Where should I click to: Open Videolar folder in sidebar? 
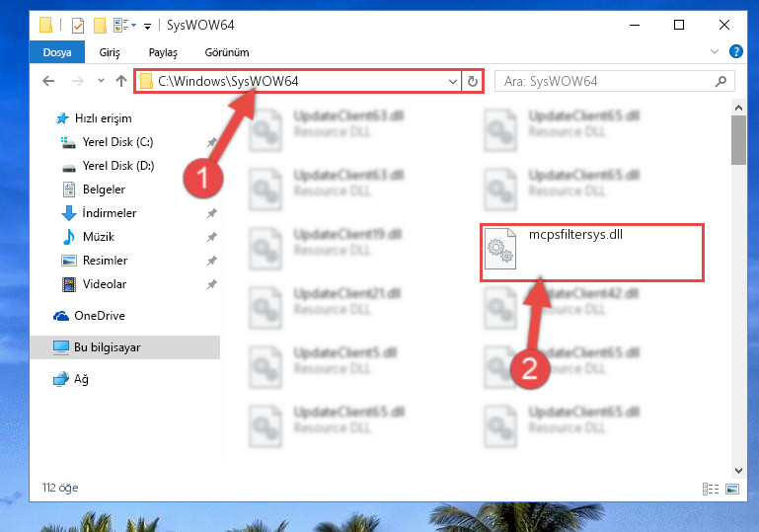(104, 284)
